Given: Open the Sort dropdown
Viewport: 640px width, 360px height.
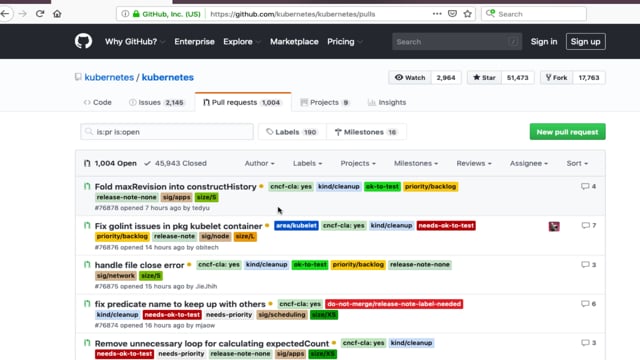Looking at the screenshot, I should click(x=577, y=163).
